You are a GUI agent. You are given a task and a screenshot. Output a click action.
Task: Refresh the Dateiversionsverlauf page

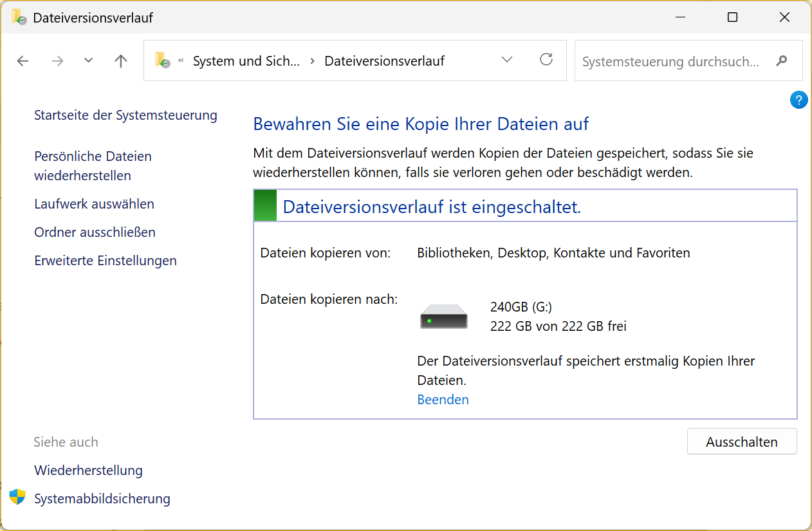click(x=546, y=60)
